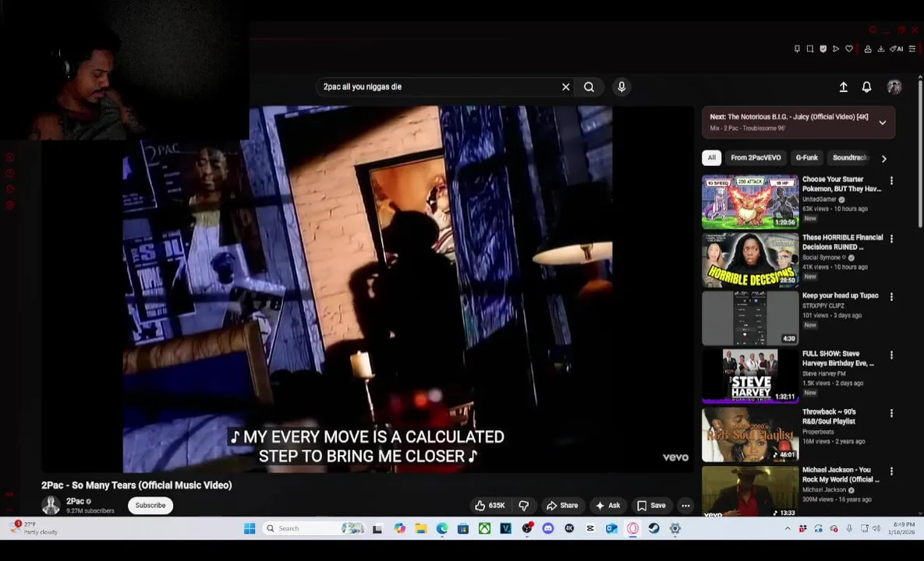Open options for HORRIBLE Financial Decisions video
Image resolution: width=924 pixels, height=561 pixels.
(891, 239)
